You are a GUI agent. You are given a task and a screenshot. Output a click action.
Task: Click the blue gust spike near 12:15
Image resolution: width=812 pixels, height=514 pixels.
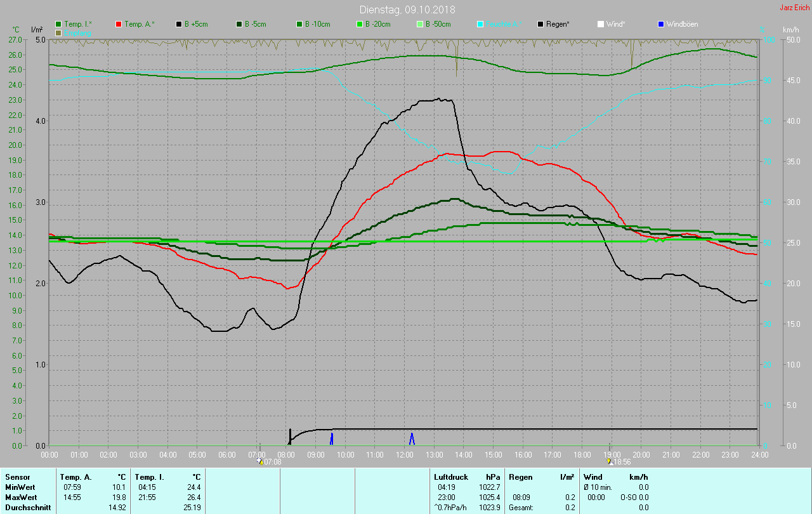tap(412, 438)
